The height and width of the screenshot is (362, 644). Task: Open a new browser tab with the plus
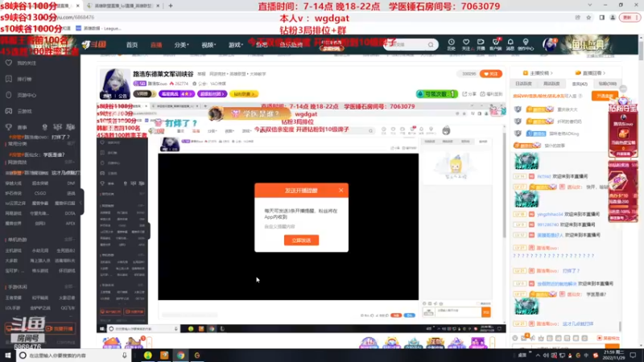click(x=171, y=6)
